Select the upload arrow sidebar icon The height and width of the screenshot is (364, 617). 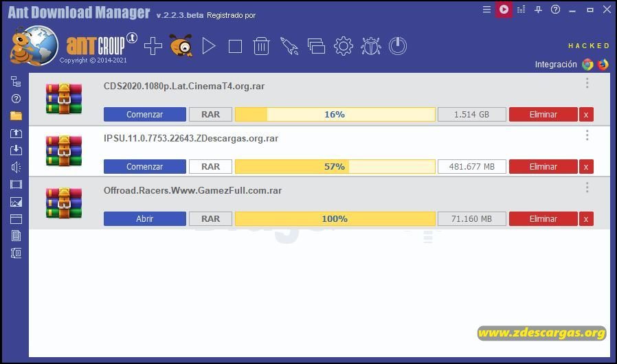pyautogui.click(x=16, y=133)
